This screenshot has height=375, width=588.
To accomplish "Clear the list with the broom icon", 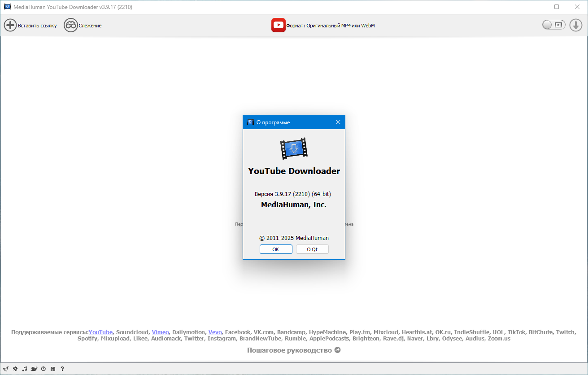I will (6, 369).
